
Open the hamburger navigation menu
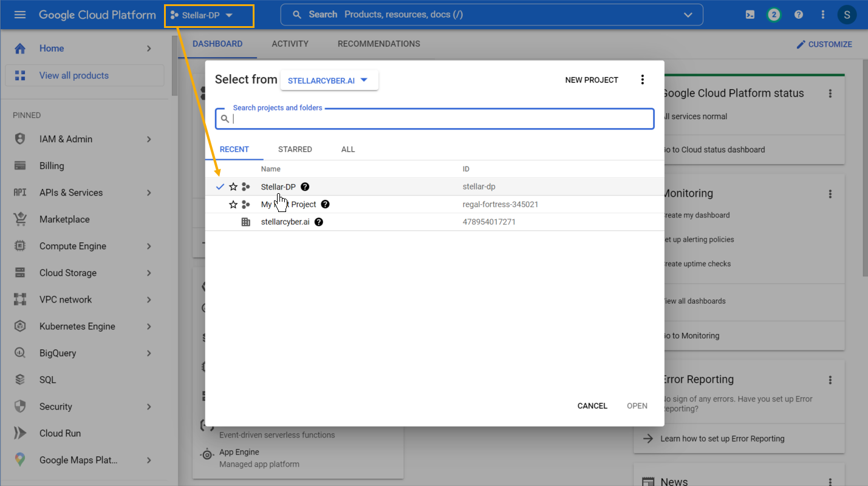(x=20, y=15)
